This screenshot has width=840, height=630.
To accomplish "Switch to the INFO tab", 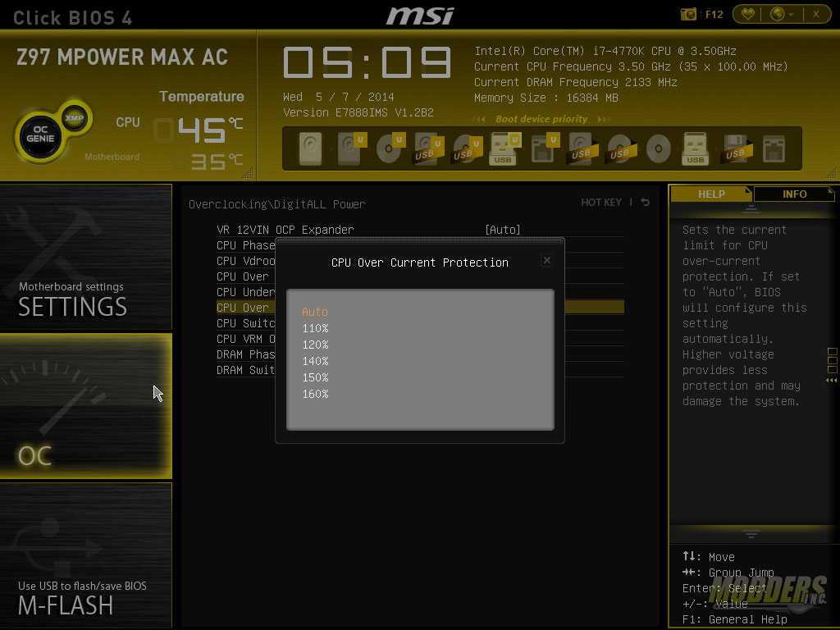I will coord(794,194).
